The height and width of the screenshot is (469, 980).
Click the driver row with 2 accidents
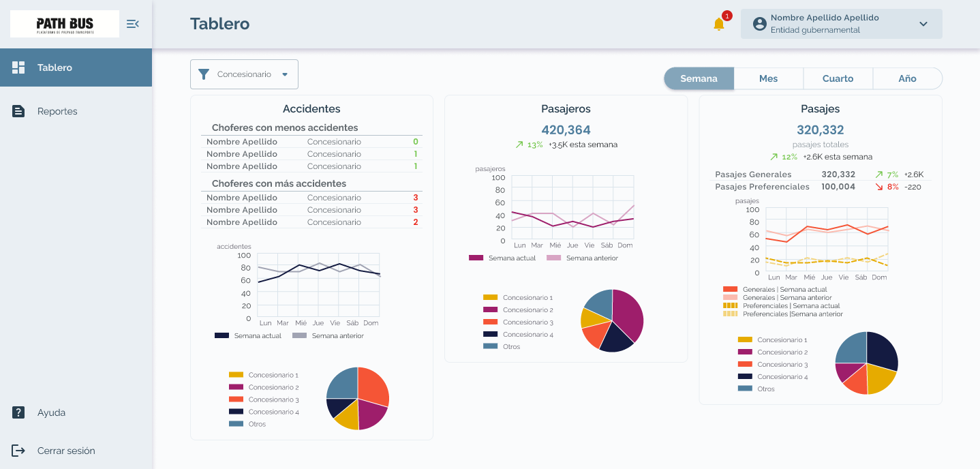(312, 222)
